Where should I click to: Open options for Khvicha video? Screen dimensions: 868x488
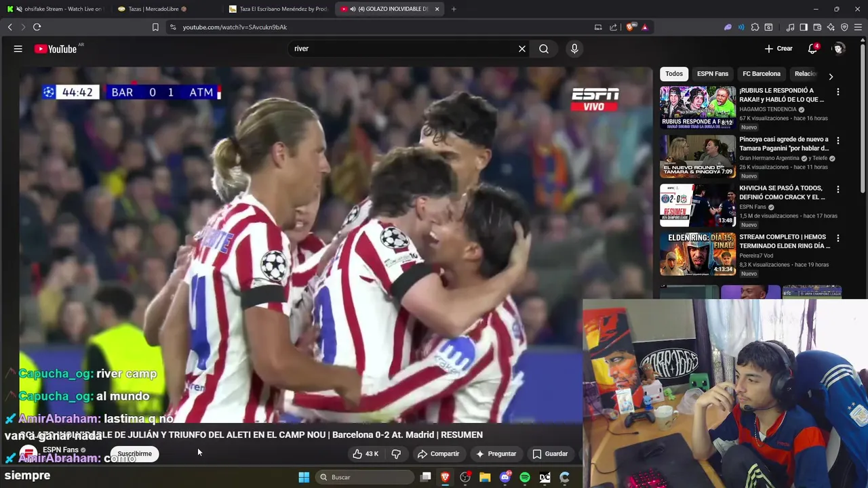tap(837, 189)
